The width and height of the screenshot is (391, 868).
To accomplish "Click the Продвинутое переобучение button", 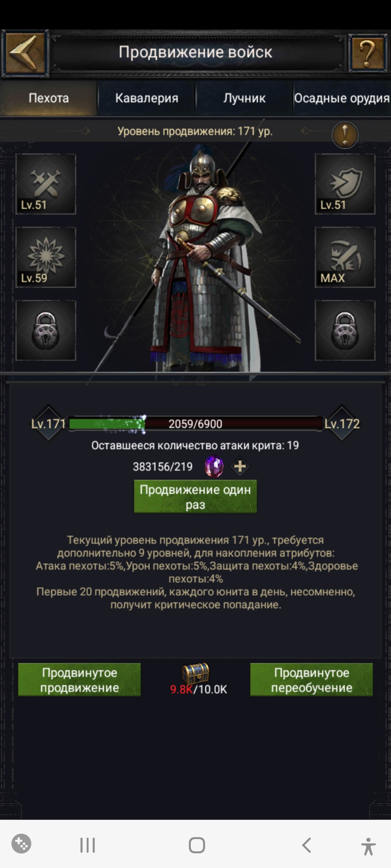I will [311, 680].
